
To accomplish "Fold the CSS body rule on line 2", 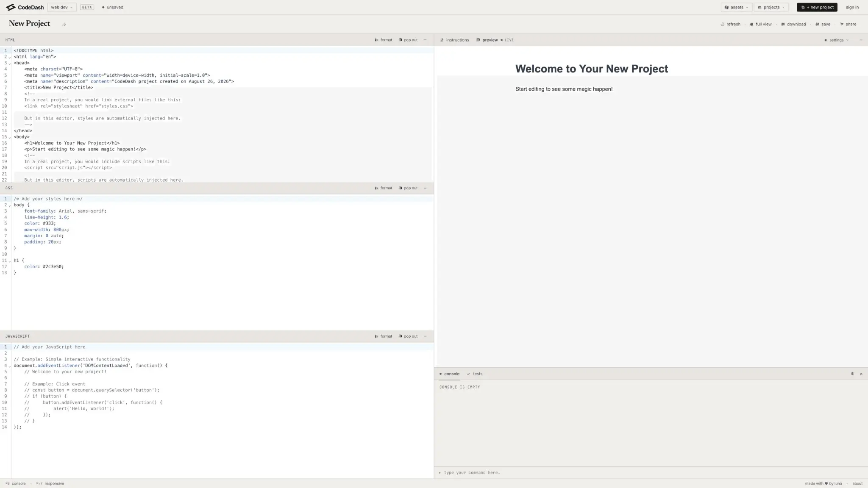I will click(10, 205).
